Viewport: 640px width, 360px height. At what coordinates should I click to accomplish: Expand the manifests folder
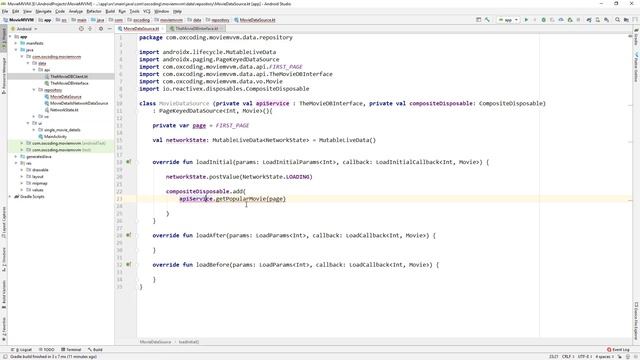(16, 43)
